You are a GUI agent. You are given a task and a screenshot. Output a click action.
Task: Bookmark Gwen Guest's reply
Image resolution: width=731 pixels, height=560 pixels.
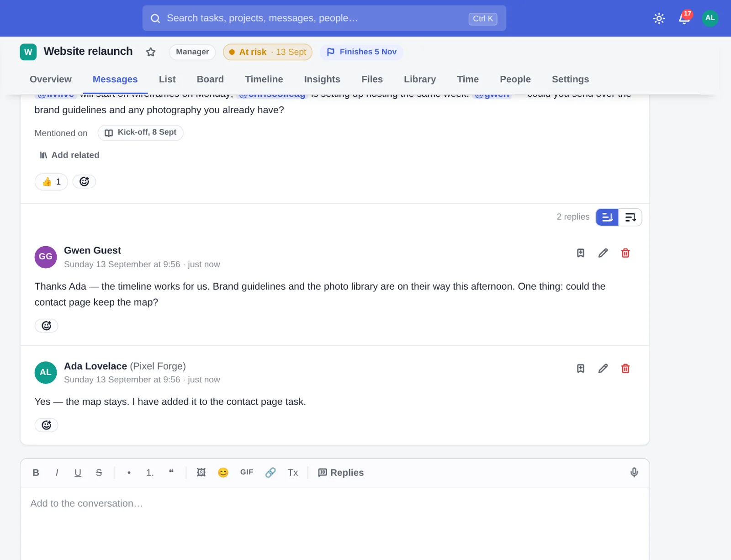[581, 253]
